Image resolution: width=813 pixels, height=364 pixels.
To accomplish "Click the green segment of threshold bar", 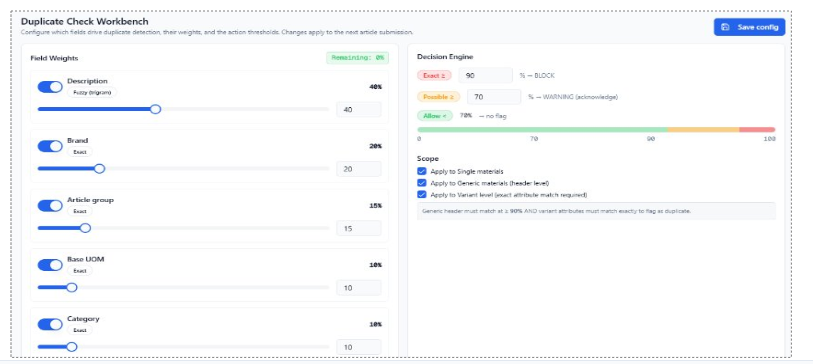I will [x=542, y=130].
